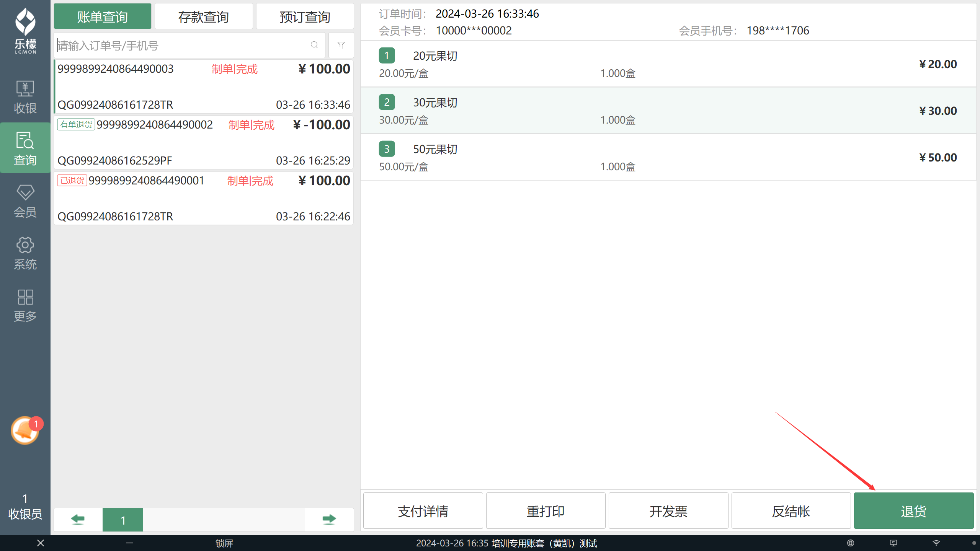980x551 pixels.
Task: Go to previous page arrow
Action: click(x=78, y=520)
